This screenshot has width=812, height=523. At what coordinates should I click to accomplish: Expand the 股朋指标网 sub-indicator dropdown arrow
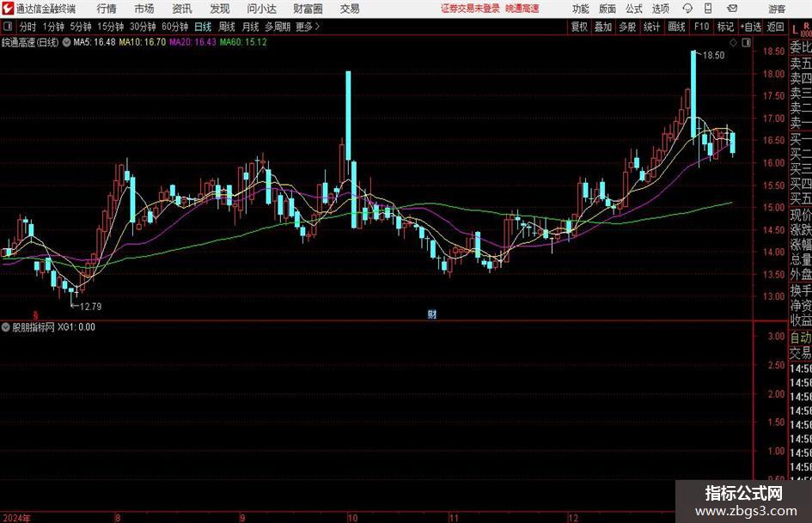pyautogui.click(x=6, y=326)
